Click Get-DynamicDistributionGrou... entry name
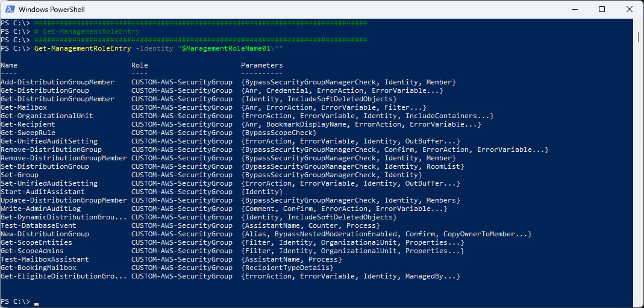 (x=64, y=217)
